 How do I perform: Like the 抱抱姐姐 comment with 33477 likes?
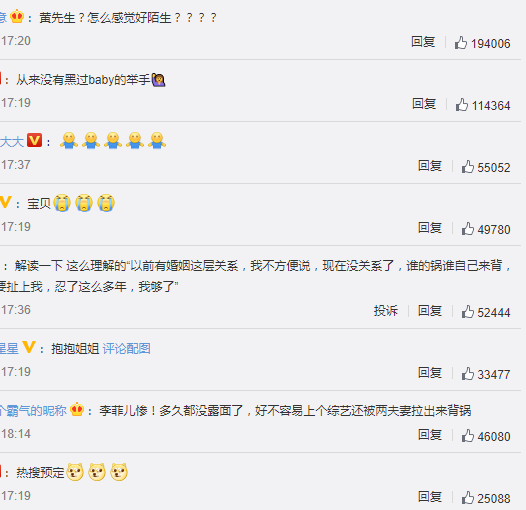click(x=486, y=374)
